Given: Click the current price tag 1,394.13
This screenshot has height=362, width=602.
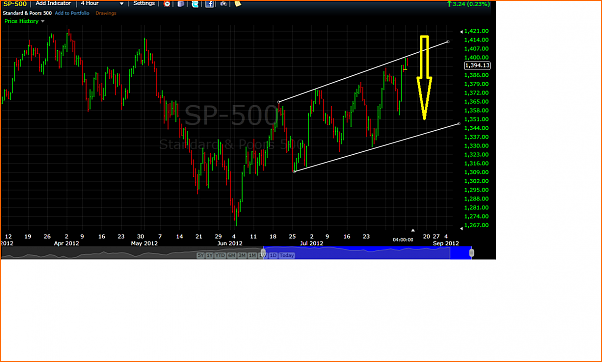Looking at the screenshot, I should pyautogui.click(x=477, y=66).
